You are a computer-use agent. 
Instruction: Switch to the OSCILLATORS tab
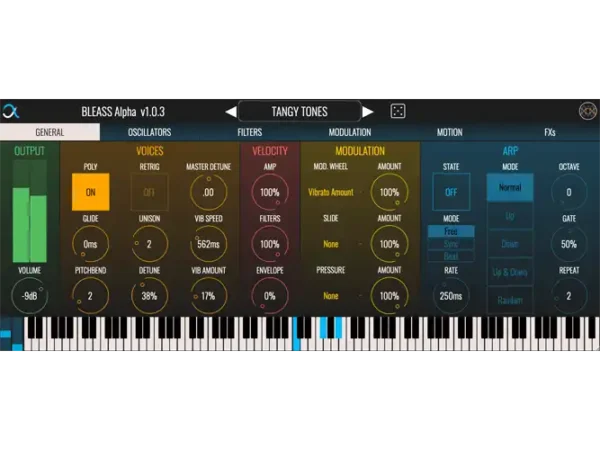click(x=150, y=132)
